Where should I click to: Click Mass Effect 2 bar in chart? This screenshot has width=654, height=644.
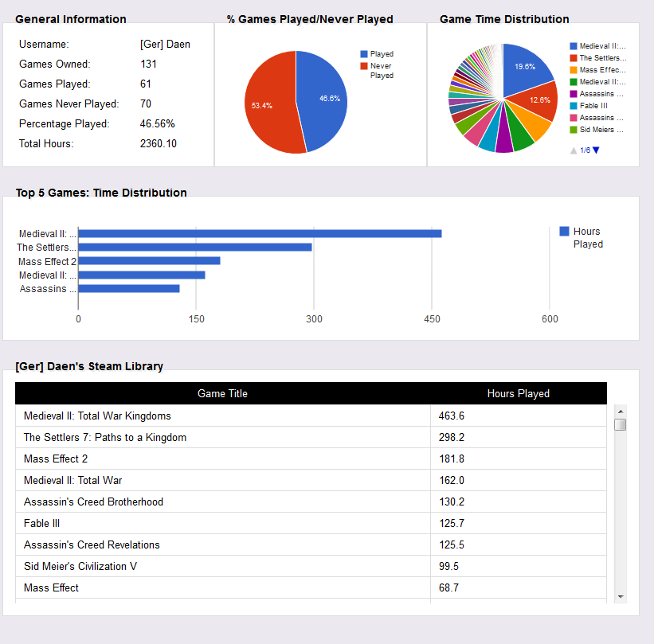149,261
